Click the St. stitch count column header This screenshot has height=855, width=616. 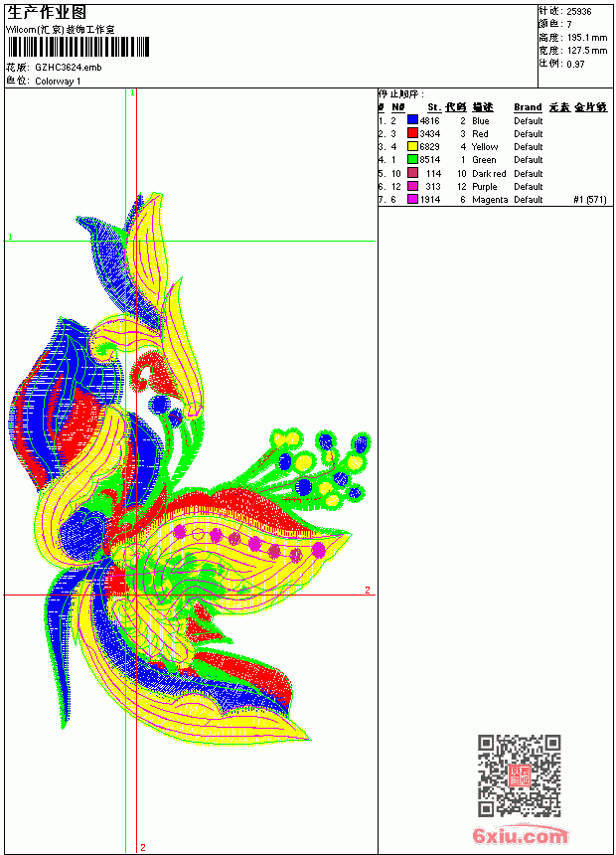pyautogui.click(x=434, y=107)
